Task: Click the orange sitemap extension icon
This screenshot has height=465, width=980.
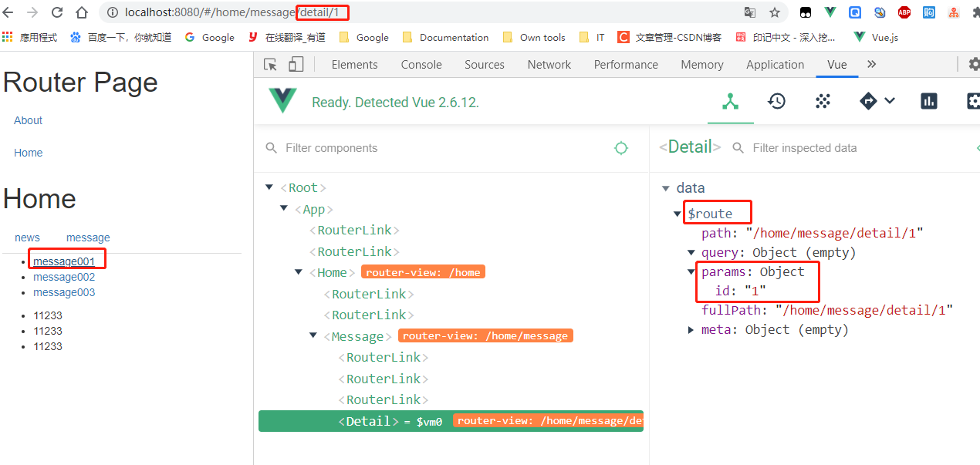Action: [x=954, y=12]
